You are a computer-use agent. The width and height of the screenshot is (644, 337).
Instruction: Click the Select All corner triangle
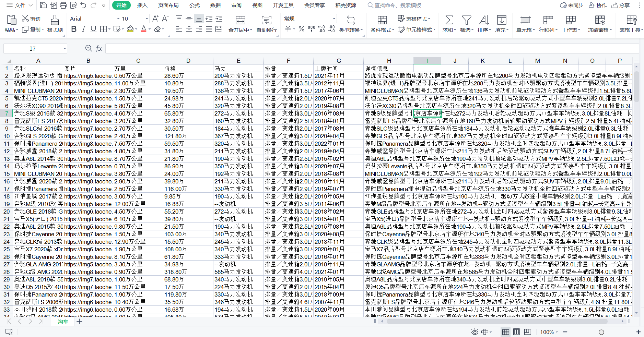pyautogui.click(x=9, y=61)
